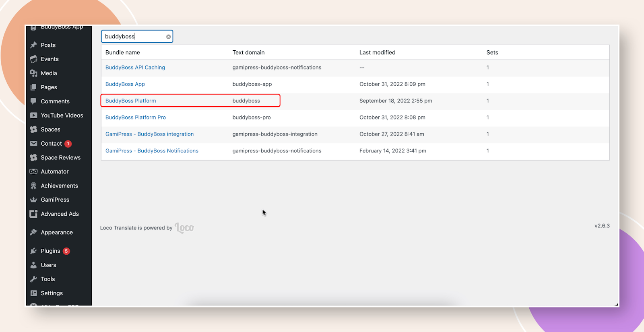This screenshot has height=332, width=644.
Task: Click the v2.6.3 version text
Action: click(602, 226)
